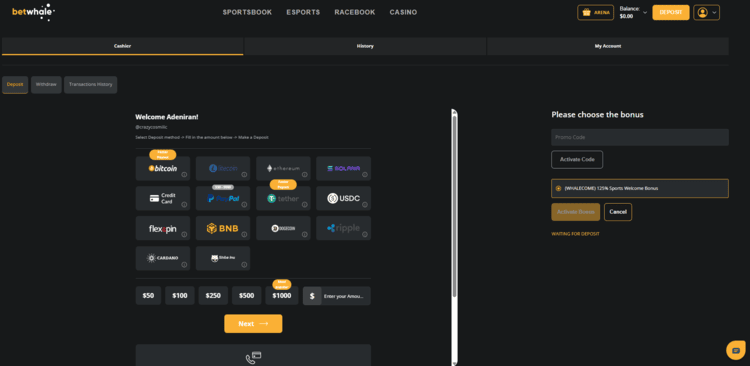750x366 pixels.
Task: Click the WAITING FOR DEPOSIT status text
Action: pyautogui.click(x=575, y=234)
